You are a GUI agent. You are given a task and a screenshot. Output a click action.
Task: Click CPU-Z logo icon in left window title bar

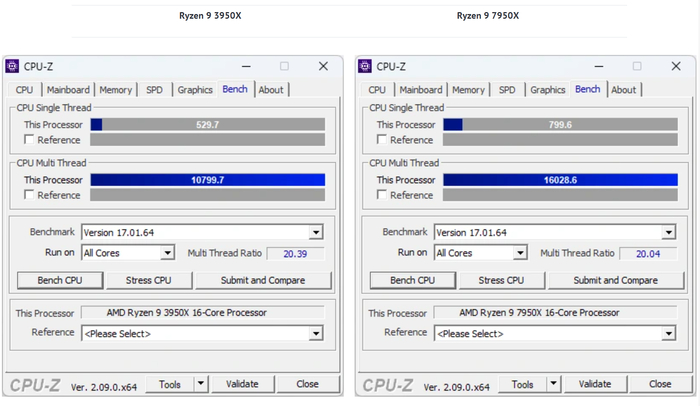(x=12, y=66)
